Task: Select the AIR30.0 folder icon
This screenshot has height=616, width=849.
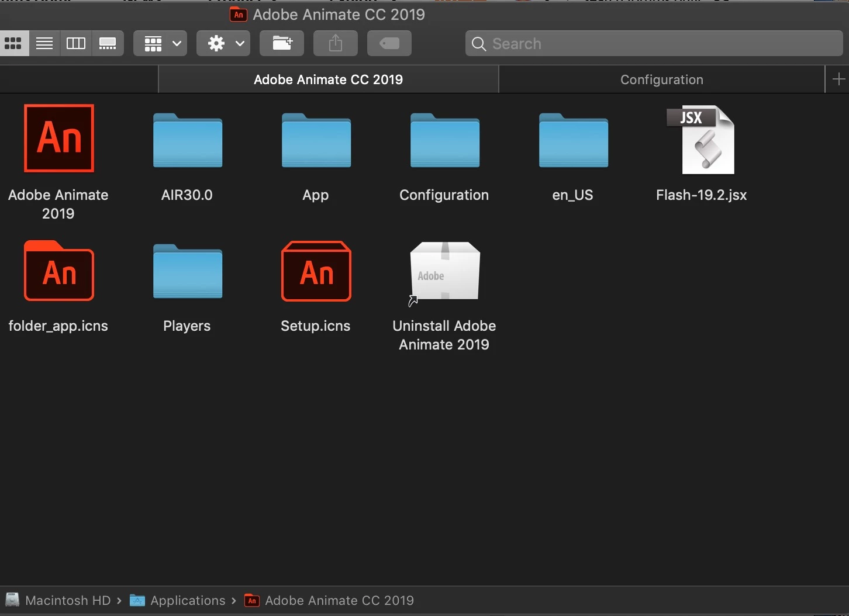Action: click(188, 140)
